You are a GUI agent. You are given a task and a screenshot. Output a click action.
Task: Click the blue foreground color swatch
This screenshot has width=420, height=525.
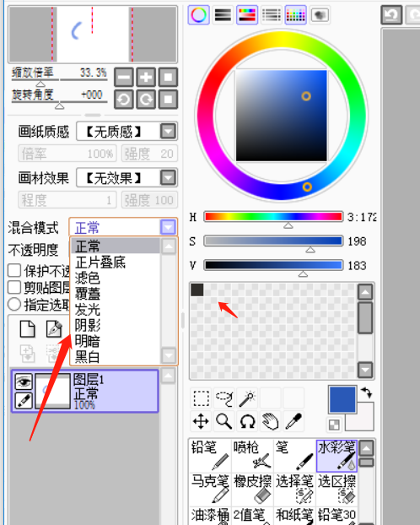pyautogui.click(x=342, y=399)
